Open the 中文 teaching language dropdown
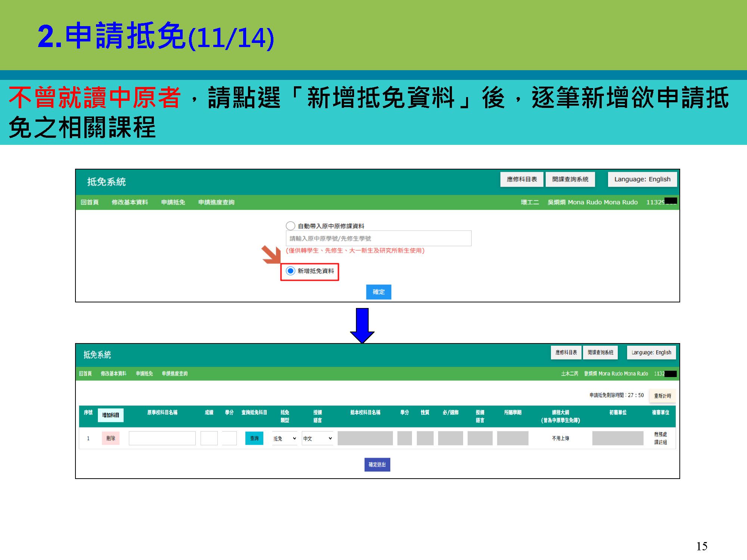The width and height of the screenshot is (747, 560). click(317, 438)
